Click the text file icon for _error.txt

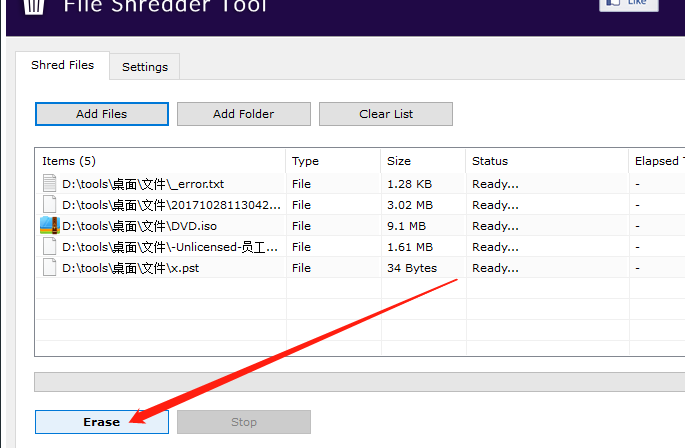[49, 184]
